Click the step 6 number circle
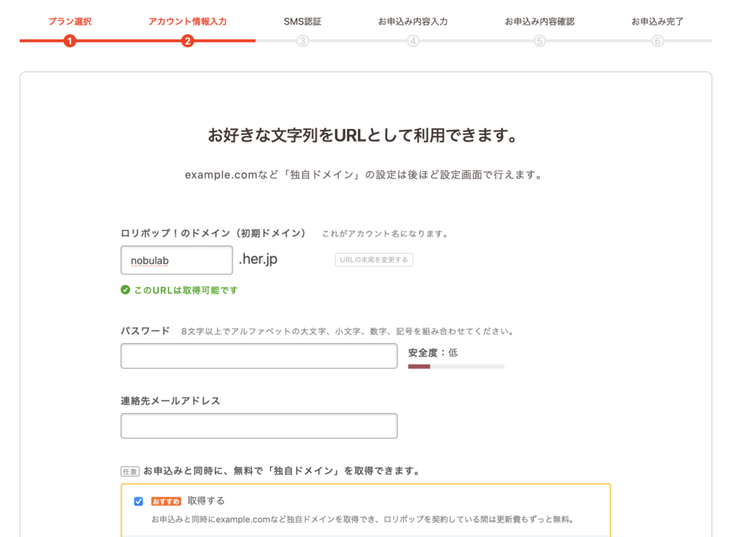756x537 pixels. [x=657, y=41]
